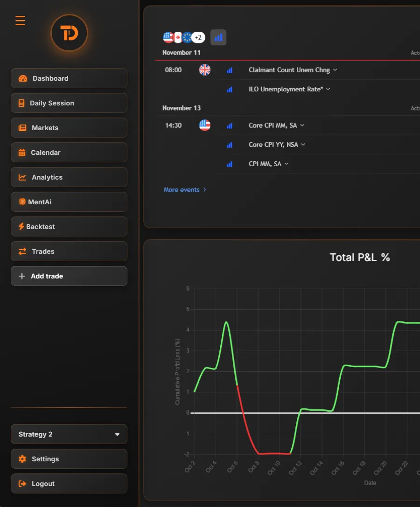Screen dimensions: 420x507
Task: Expand Claimant Count Unem Chng event
Action: tap(293, 70)
